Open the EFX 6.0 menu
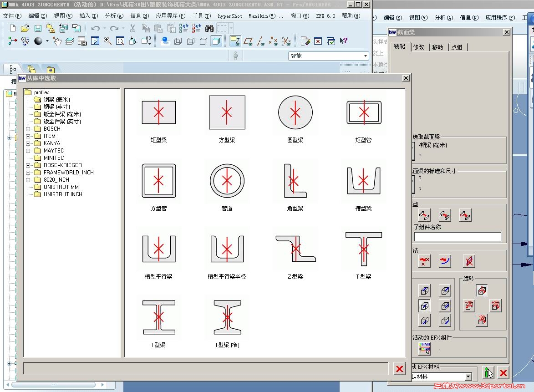534x392 pixels. point(325,15)
